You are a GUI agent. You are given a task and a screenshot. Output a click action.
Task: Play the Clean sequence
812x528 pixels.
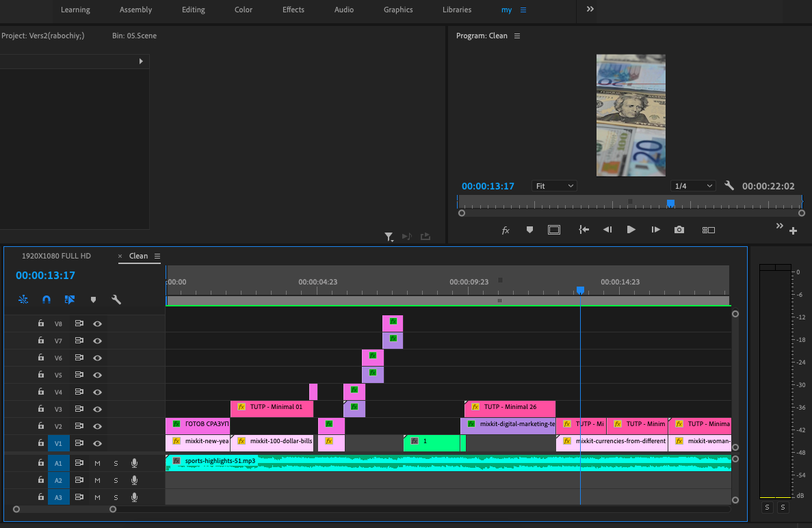(631, 230)
